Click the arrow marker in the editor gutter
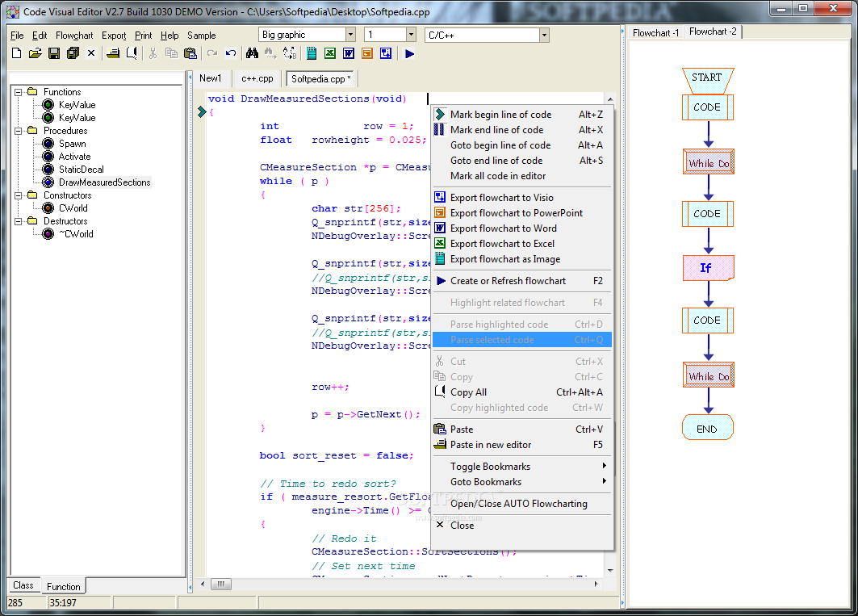 click(201, 111)
